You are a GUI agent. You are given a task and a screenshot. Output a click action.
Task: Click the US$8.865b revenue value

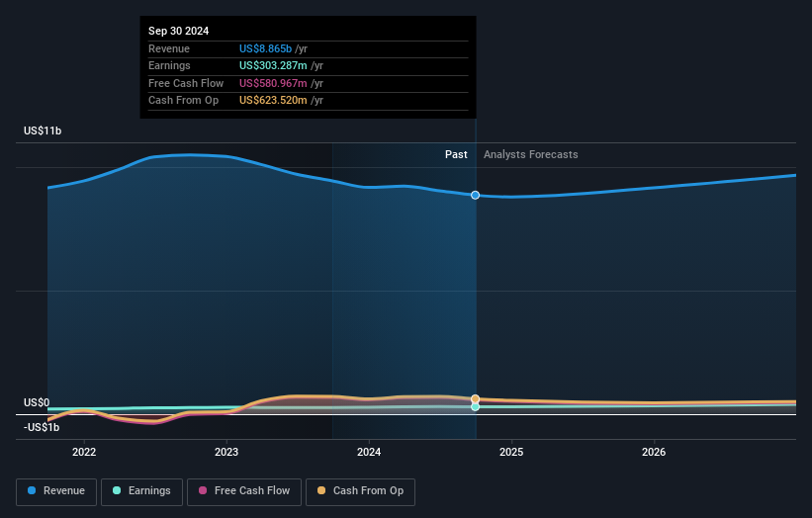click(265, 48)
